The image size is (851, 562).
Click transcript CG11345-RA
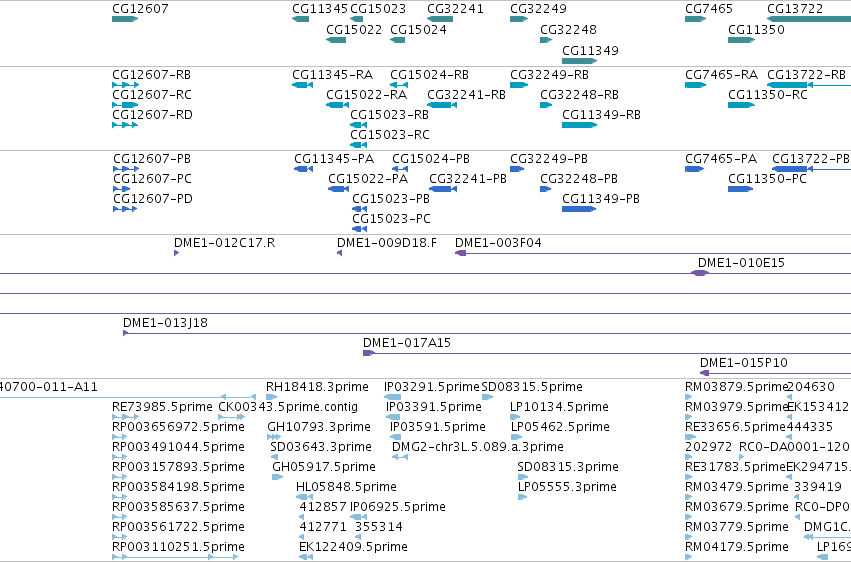point(302,85)
